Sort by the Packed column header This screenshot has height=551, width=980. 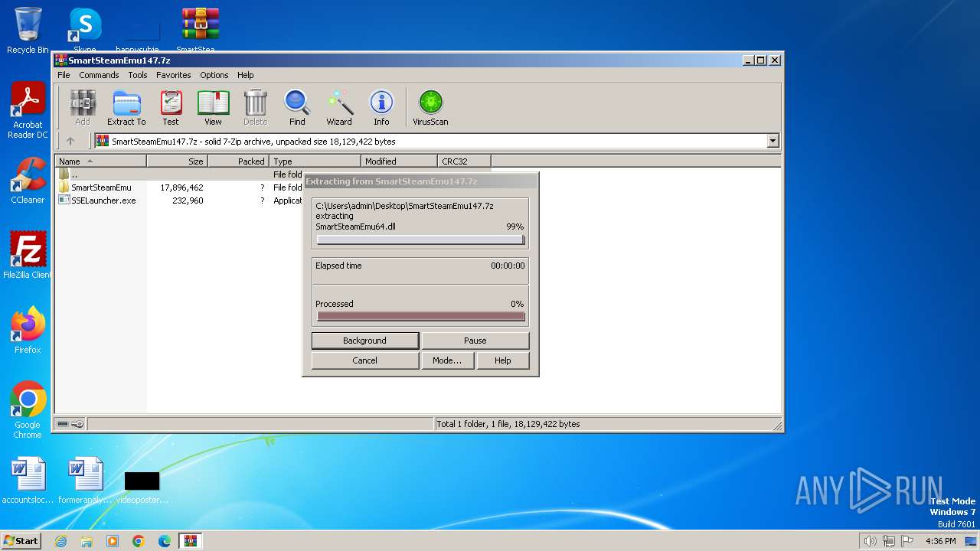point(238,161)
